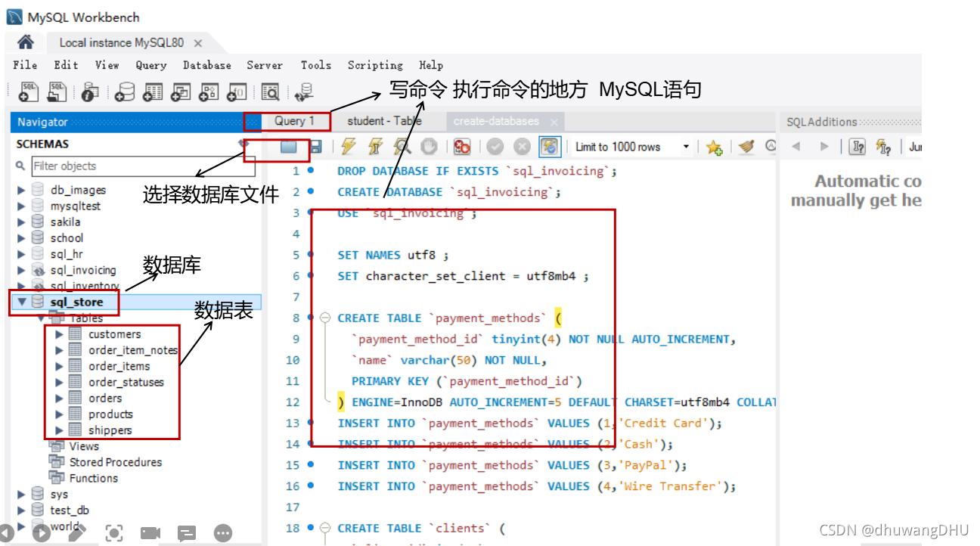Expand the sakila schema
Image resolution: width=980 pixels, height=546 pixels.
[x=21, y=222]
